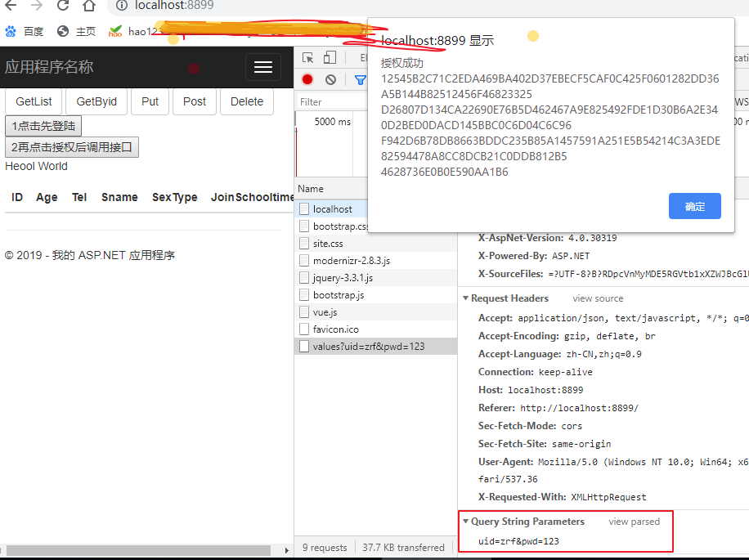Stop recording the network log
The height and width of the screenshot is (560, 749).
(307, 79)
